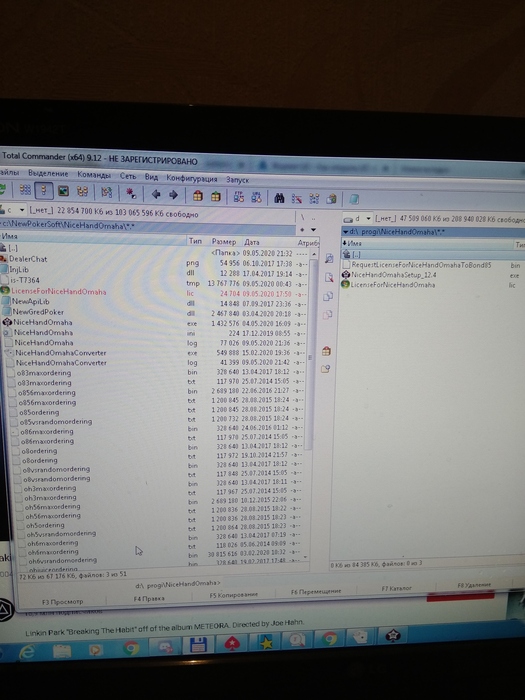Open the FTP connect icon
Image resolution: width=525 pixels, height=700 pixels.
point(239,196)
